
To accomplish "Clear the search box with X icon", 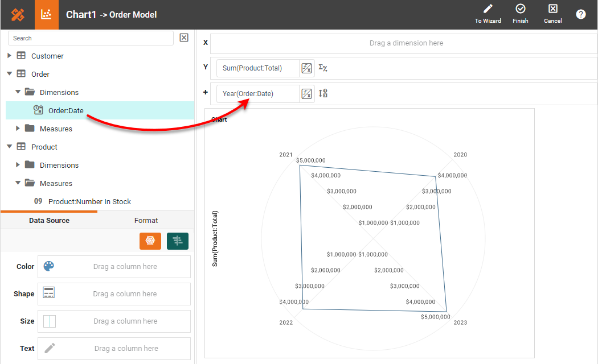I will pyautogui.click(x=184, y=38).
